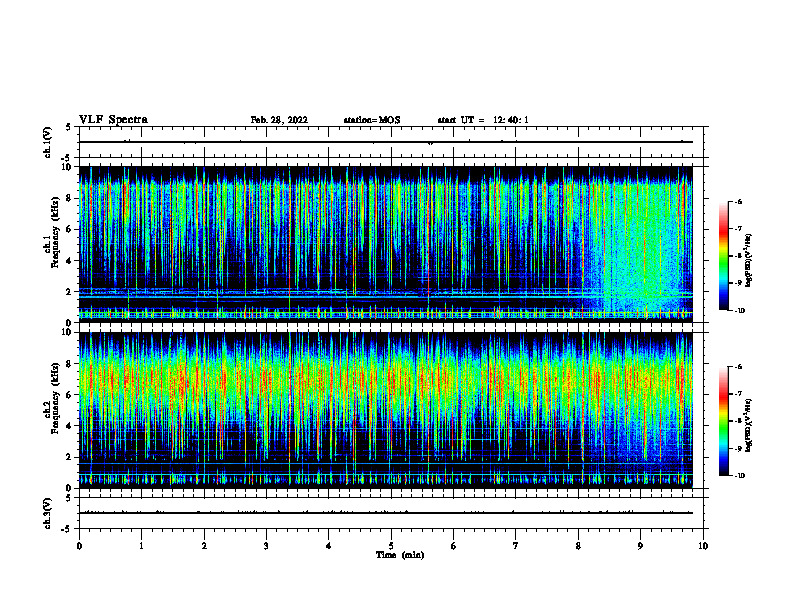Click the time axis tick label "2"
The height and width of the screenshot is (612, 792).
coord(204,546)
